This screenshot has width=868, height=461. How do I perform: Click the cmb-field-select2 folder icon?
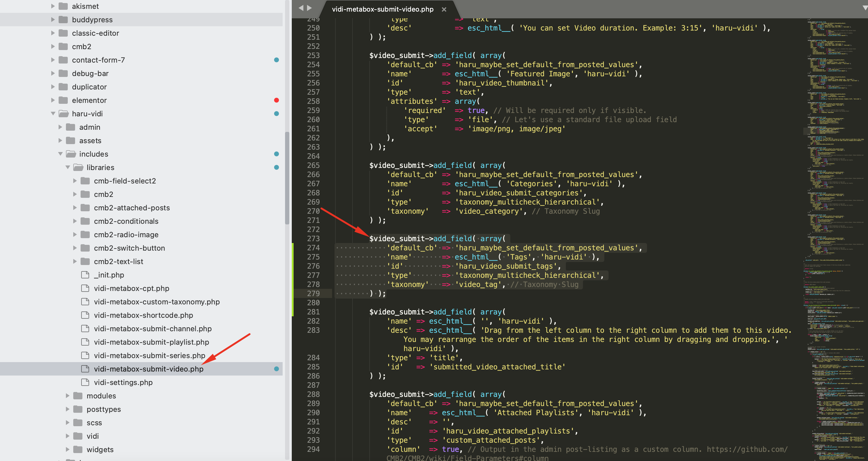(x=85, y=181)
